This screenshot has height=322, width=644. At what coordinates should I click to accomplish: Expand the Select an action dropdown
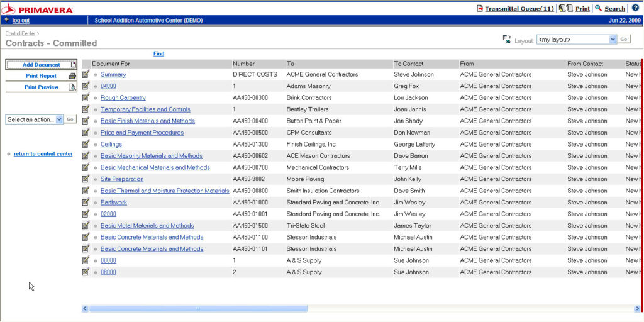coord(59,119)
